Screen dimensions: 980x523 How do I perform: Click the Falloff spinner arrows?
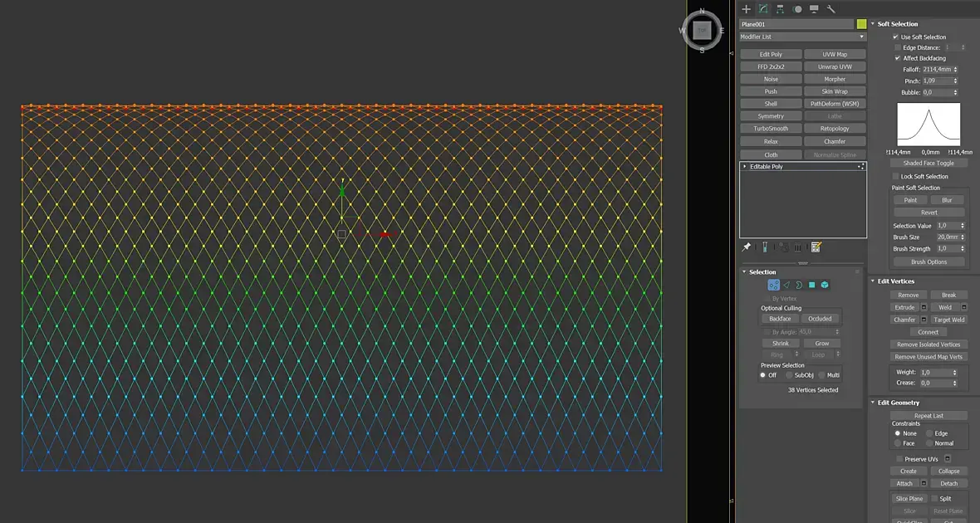(955, 70)
